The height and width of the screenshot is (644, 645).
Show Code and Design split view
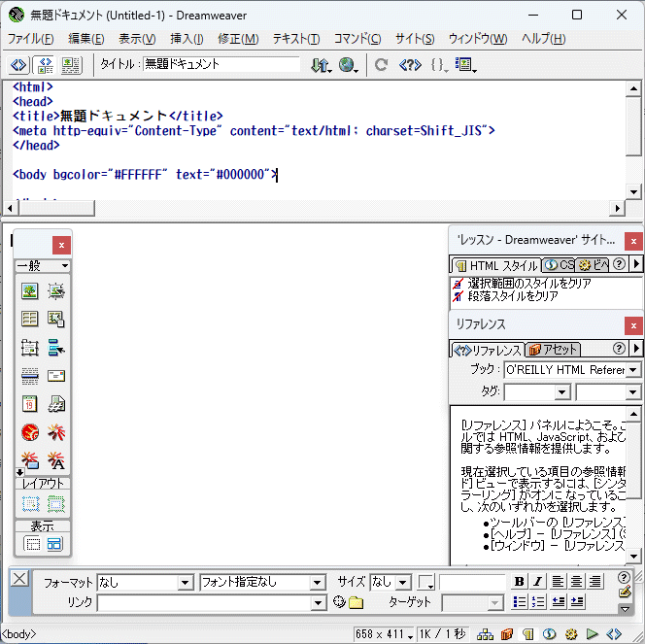pyautogui.click(x=45, y=65)
